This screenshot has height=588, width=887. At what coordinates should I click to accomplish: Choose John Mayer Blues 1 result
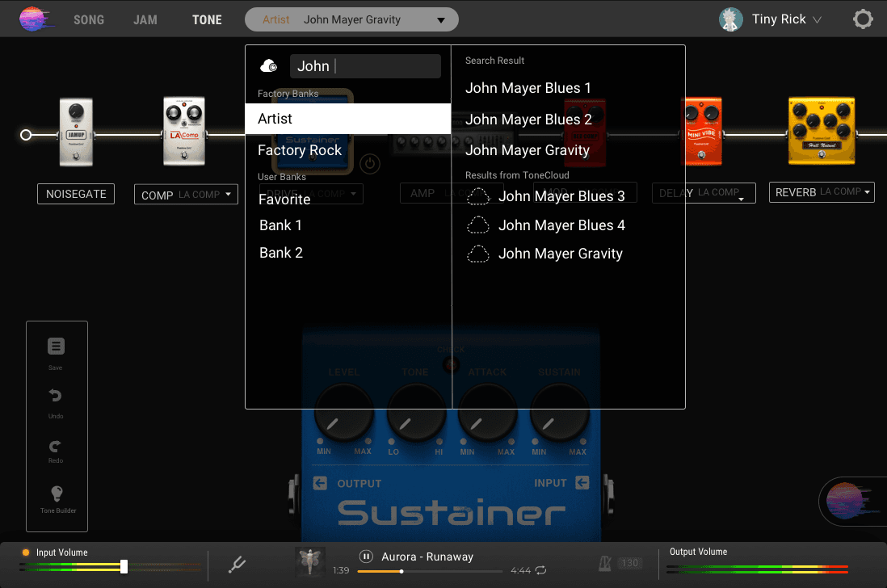[528, 88]
